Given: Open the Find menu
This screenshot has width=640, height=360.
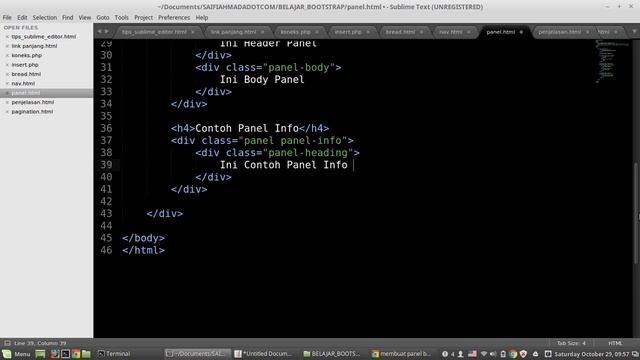Looking at the screenshot, I should (x=67, y=18).
